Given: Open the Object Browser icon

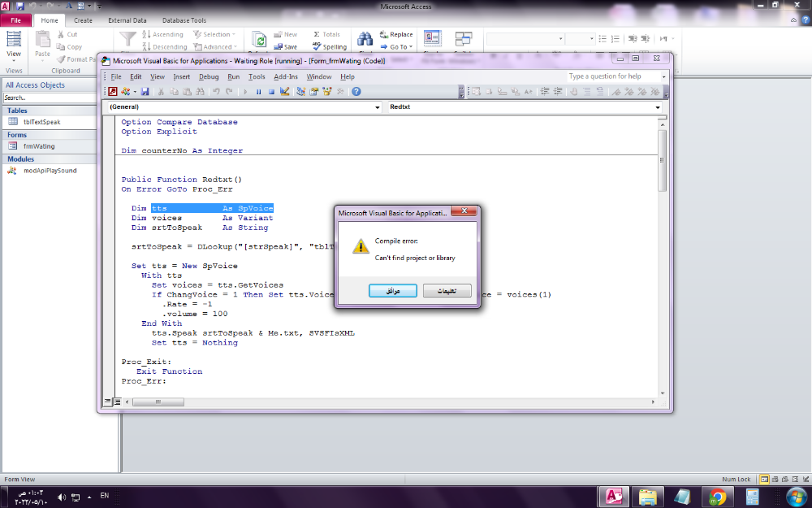Looking at the screenshot, I should click(326, 92).
